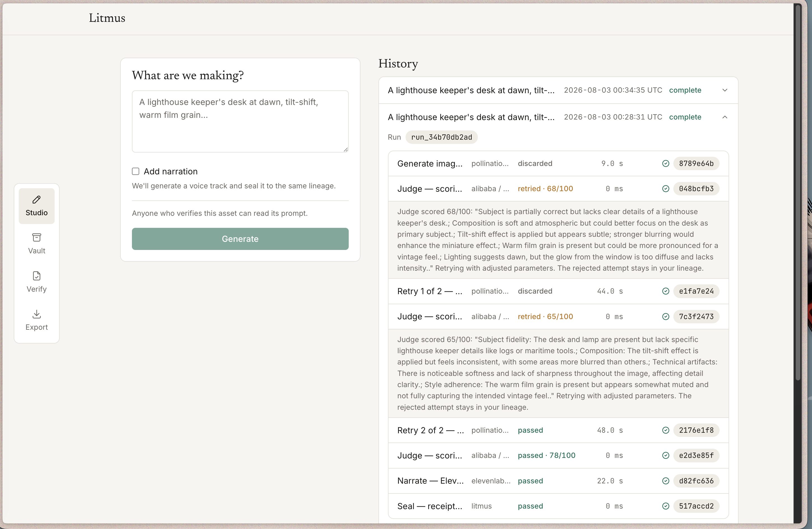Click hash chip d82fc636
This screenshot has width=812, height=529.
click(696, 481)
